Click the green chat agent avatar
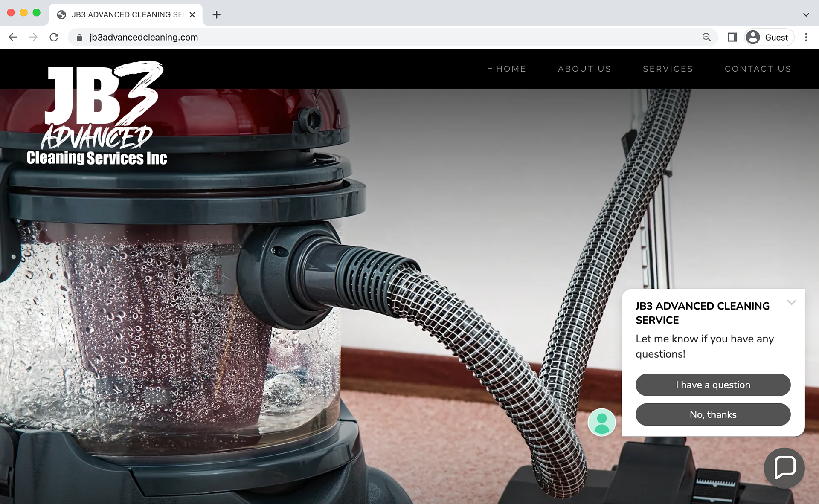This screenshot has width=819, height=504. [x=601, y=422]
